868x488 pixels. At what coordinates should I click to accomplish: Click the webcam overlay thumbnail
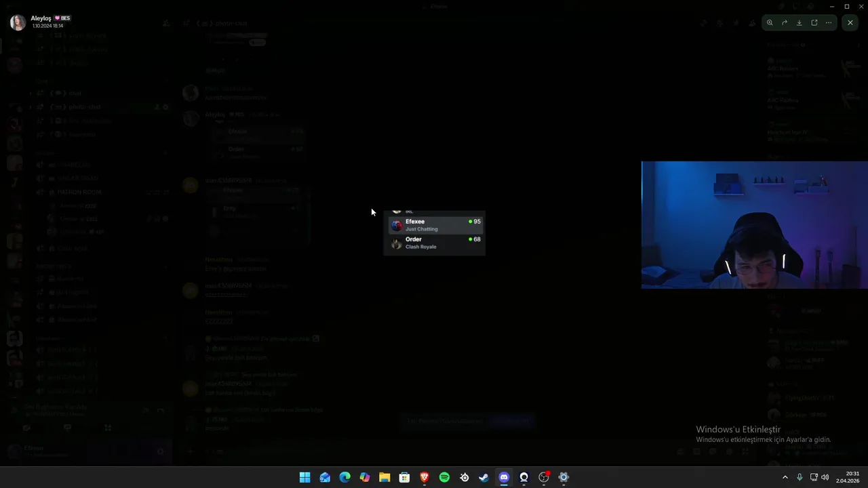[754, 225]
